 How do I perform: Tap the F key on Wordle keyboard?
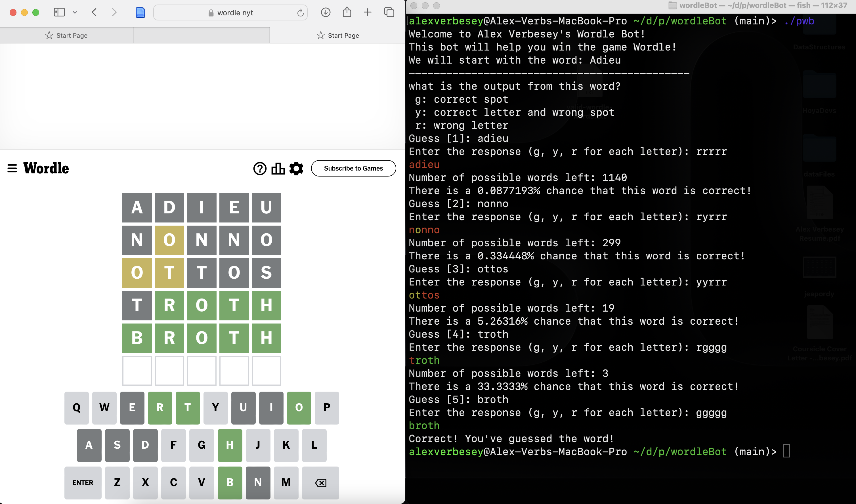[x=174, y=445]
